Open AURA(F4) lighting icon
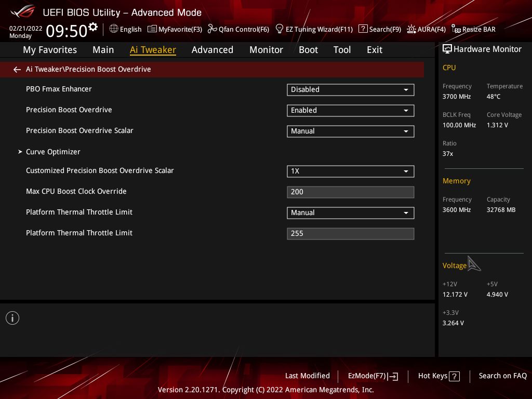The height and width of the screenshot is (399, 532). pos(411,29)
